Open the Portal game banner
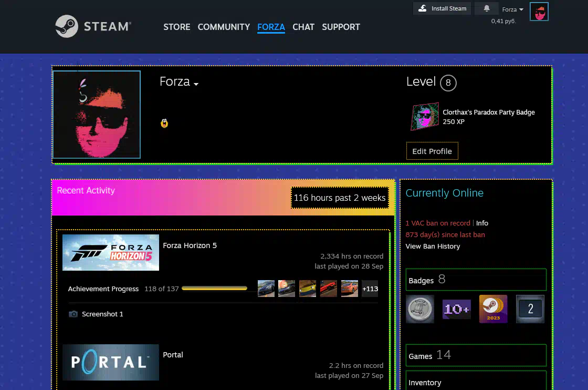588x390 pixels. point(111,362)
